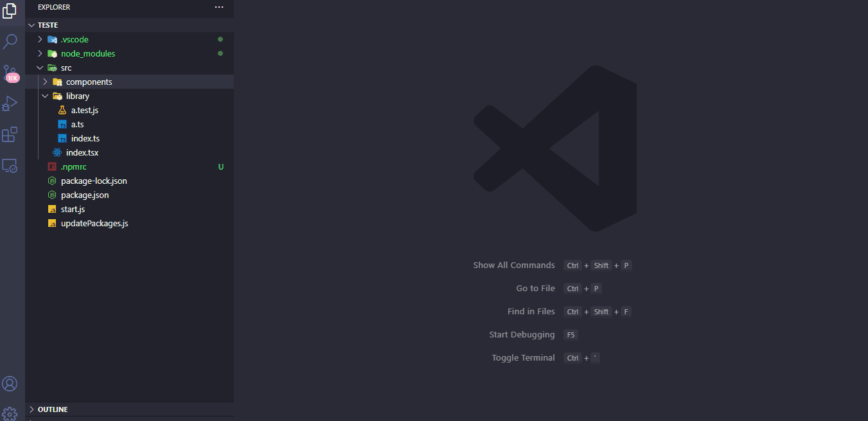Click the Show All Commands hint

514,265
